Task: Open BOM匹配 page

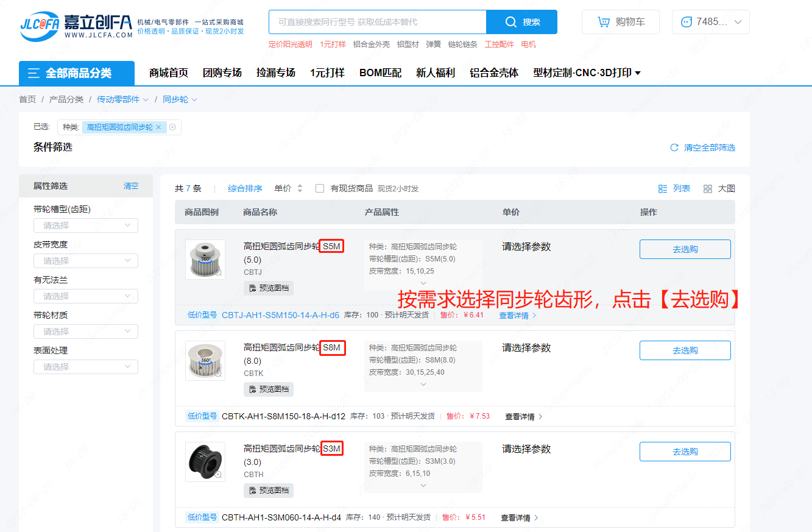Action: [x=380, y=73]
